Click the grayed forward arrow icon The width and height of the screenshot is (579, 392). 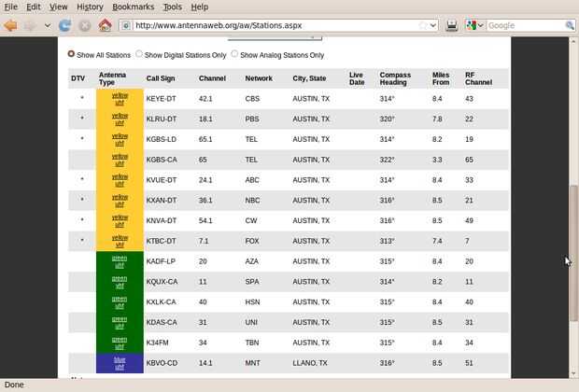30,25
